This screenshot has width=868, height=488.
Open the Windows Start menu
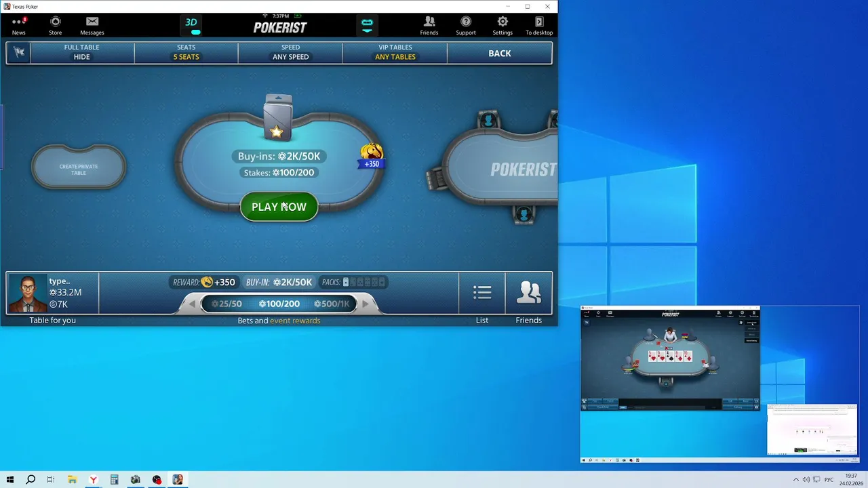tap(10, 480)
